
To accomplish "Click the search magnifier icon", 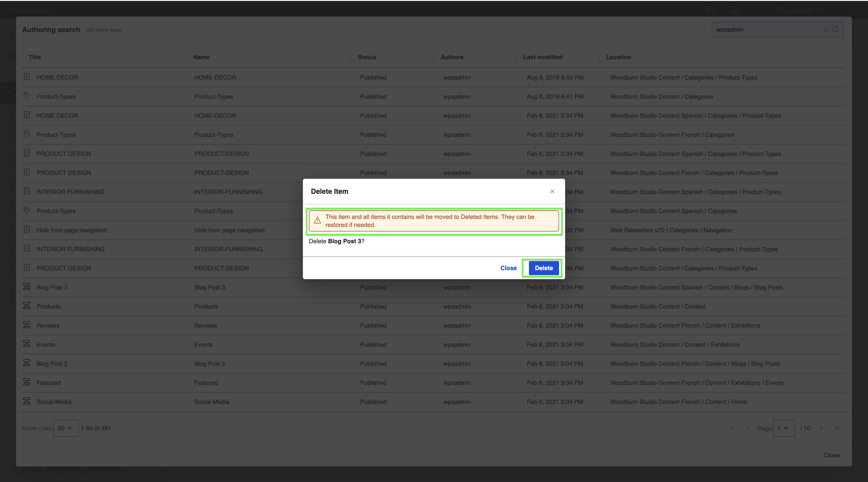I will 836,30.
